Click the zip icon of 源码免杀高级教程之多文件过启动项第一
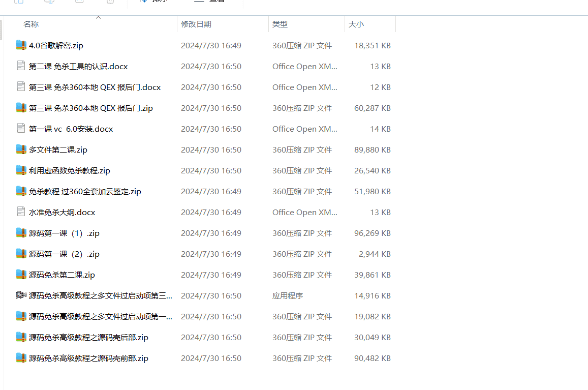The image size is (588, 390). tap(21, 316)
